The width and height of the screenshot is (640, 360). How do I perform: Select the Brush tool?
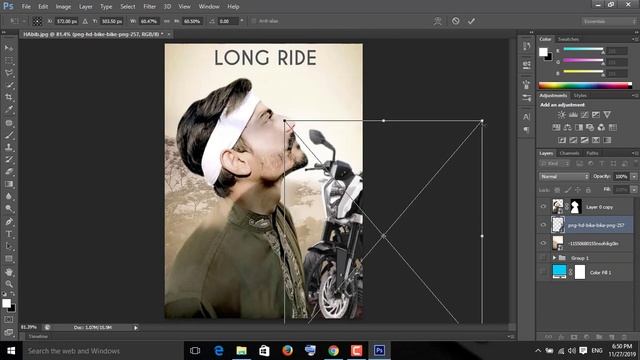tap(9, 135)
